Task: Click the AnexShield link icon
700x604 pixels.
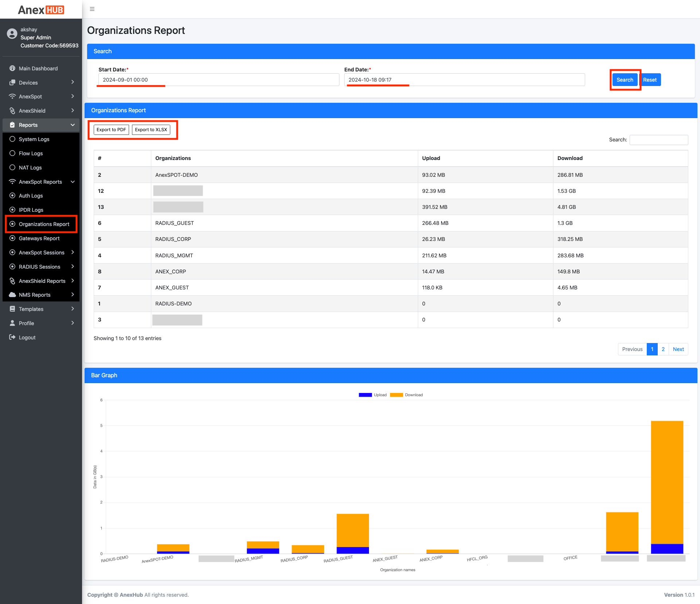Action: (12, 111)
